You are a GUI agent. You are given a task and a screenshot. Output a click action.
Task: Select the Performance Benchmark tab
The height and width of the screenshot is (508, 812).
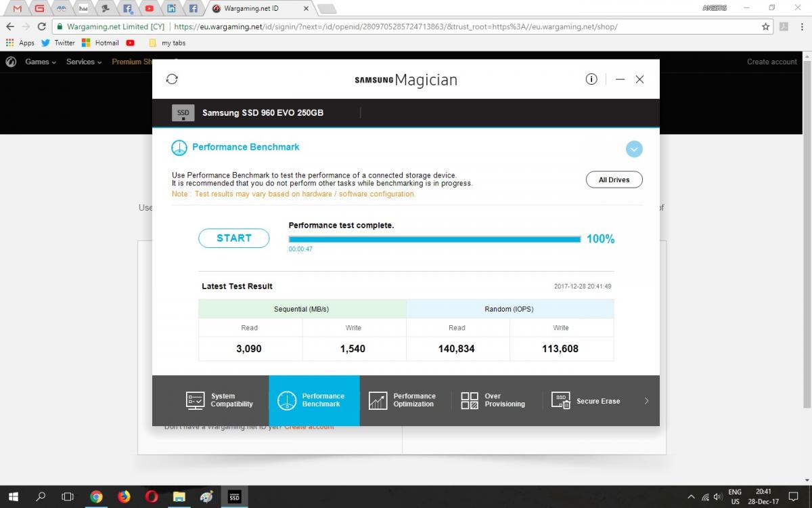pyautogui.click(x=314, y=400)
